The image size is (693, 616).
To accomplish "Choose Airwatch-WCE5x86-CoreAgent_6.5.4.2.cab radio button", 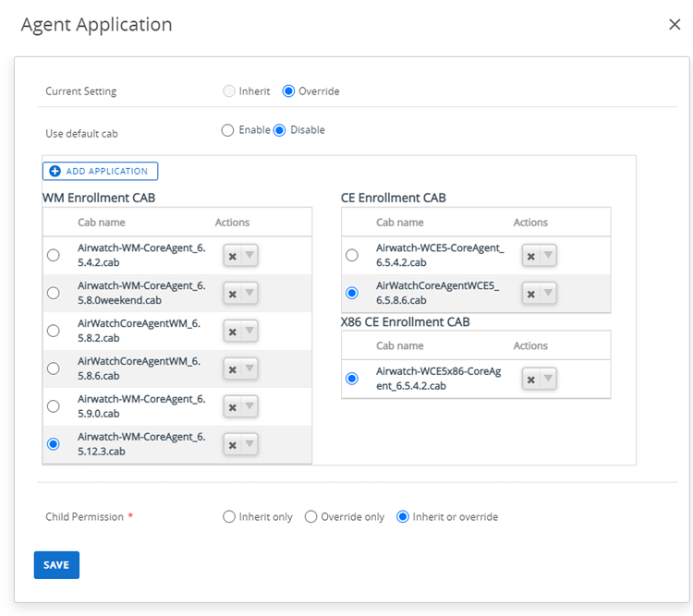I will [x=352, y=379].
